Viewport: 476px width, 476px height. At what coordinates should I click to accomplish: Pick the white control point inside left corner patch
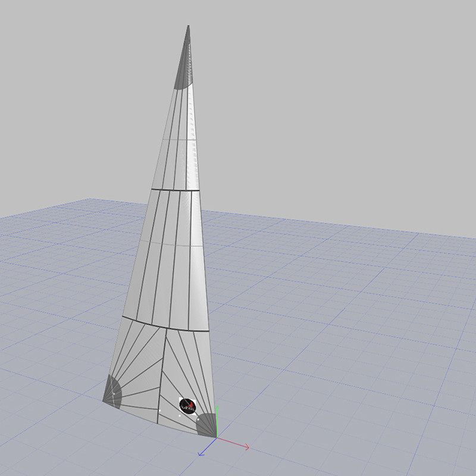click(113, 394)
